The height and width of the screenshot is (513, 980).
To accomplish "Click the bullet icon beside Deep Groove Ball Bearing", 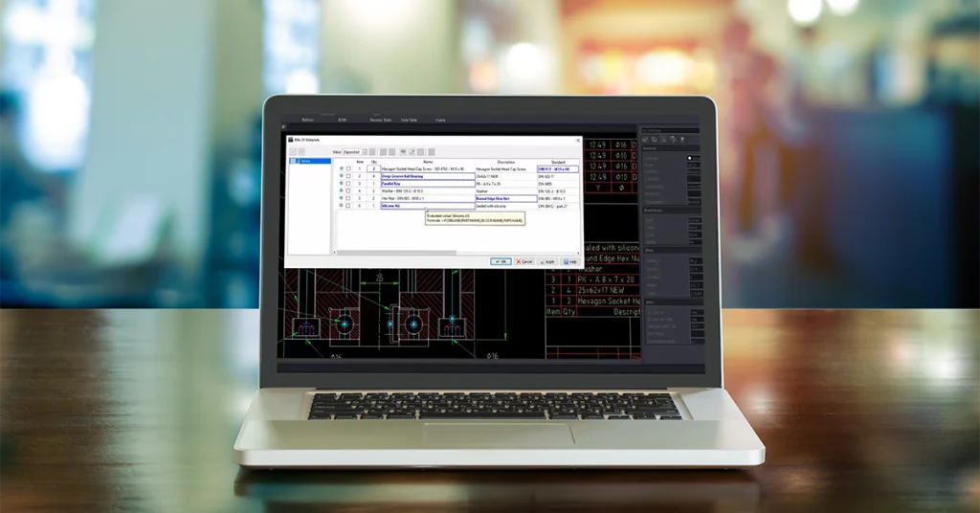I will point(341,177).
